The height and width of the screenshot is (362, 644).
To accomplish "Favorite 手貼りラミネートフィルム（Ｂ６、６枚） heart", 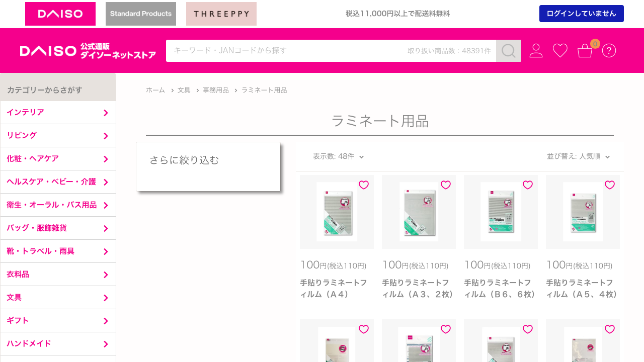I will coord(528,185).
